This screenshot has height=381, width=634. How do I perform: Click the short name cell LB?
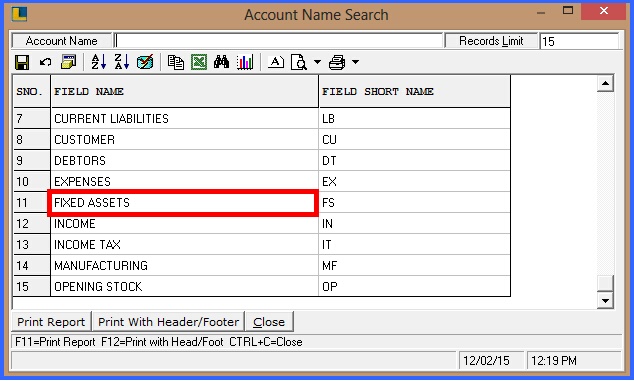coord(414,119)
